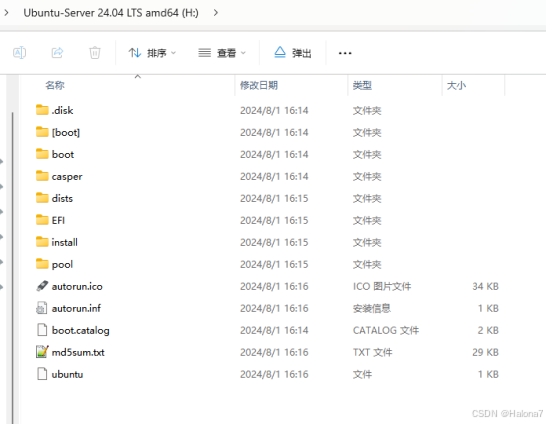Sort by the 修改日期 column header
547x425 pixels.
(x=258, y=85)
